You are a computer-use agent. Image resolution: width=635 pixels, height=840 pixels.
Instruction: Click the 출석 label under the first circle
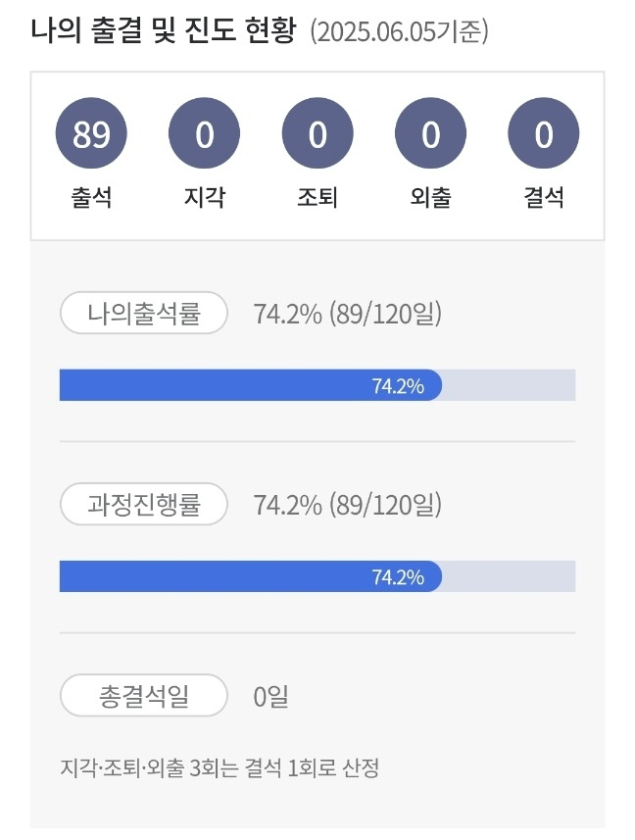[x=91, y=194]
